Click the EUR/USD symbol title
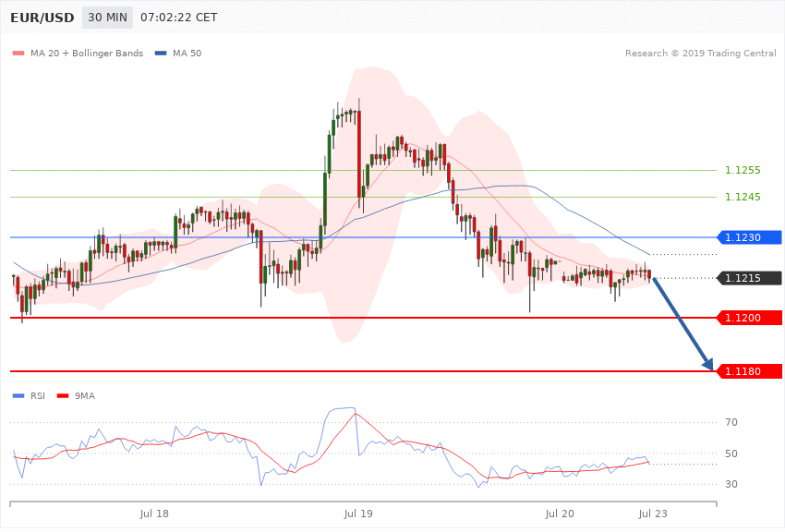785x532 pixels. (x=42, y=18)
